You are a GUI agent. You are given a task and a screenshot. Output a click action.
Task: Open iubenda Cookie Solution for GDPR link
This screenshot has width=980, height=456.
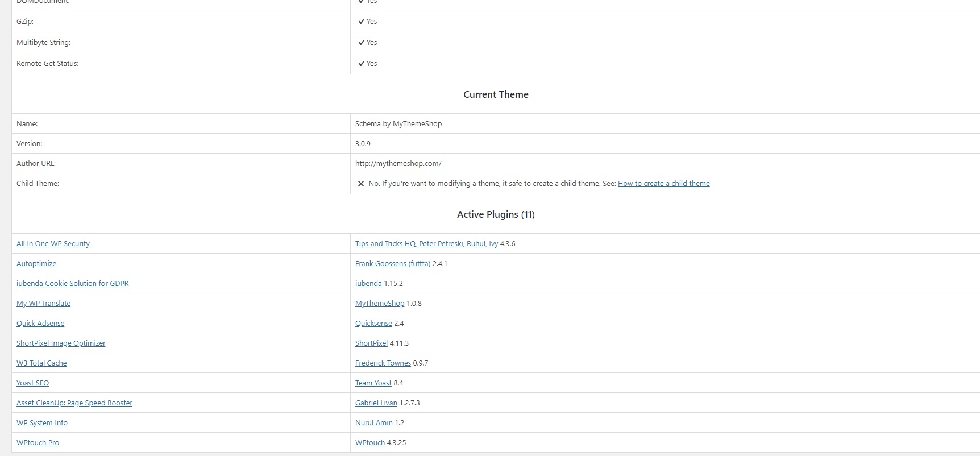(73, 284)
